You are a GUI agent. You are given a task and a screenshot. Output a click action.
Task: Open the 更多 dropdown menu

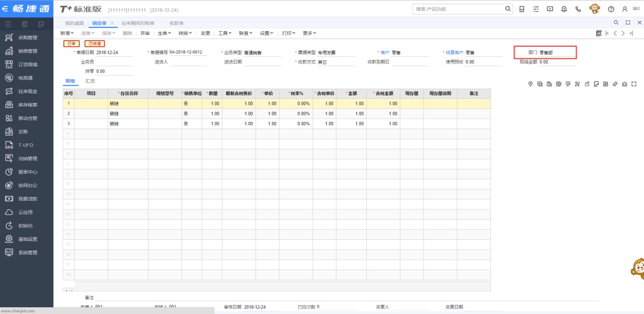pos(309,33)
